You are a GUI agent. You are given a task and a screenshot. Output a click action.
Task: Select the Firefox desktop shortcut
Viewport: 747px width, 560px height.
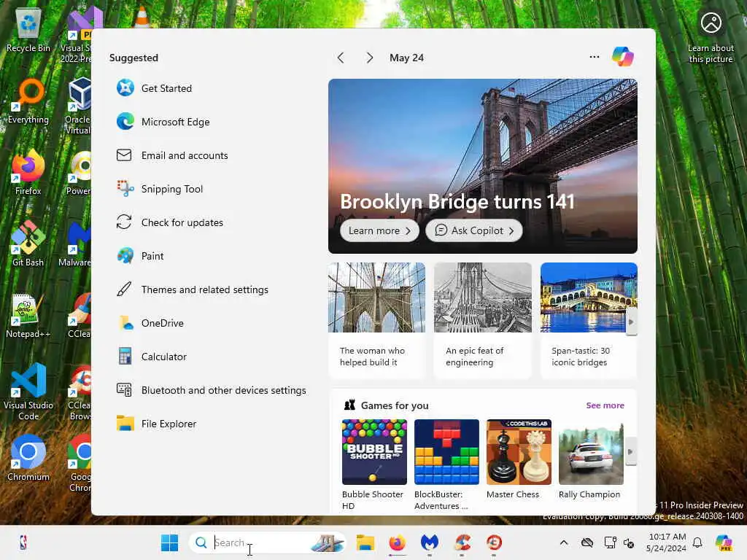(x=28, y=172)
